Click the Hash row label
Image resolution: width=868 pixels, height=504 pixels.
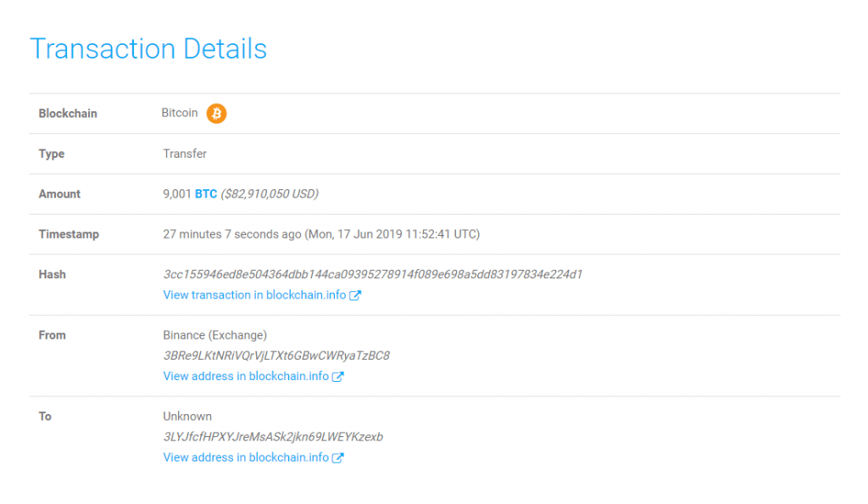(x=52, y=275)
